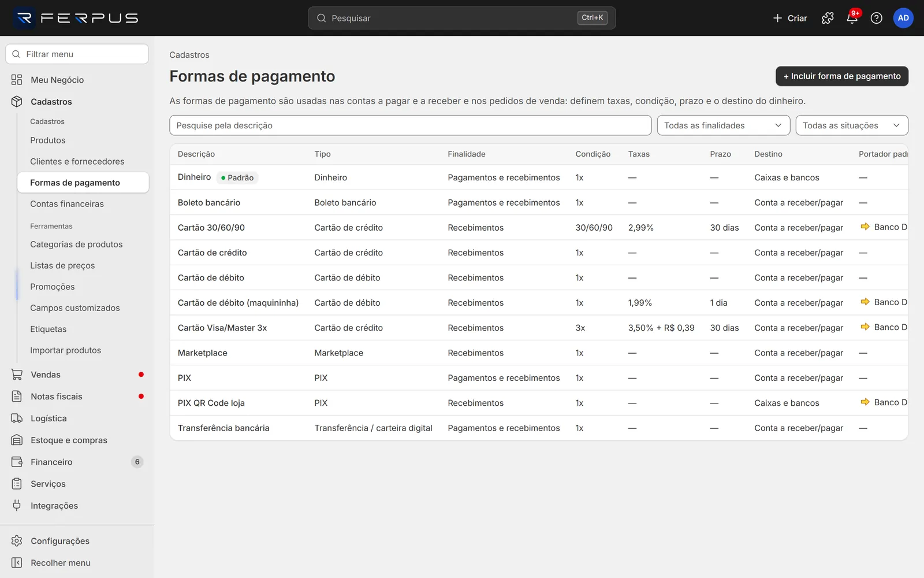The height and width of the screenshot is (578, 924).
Task: Open the Todas as finalidades dropdown
Action: click(723, 125)
